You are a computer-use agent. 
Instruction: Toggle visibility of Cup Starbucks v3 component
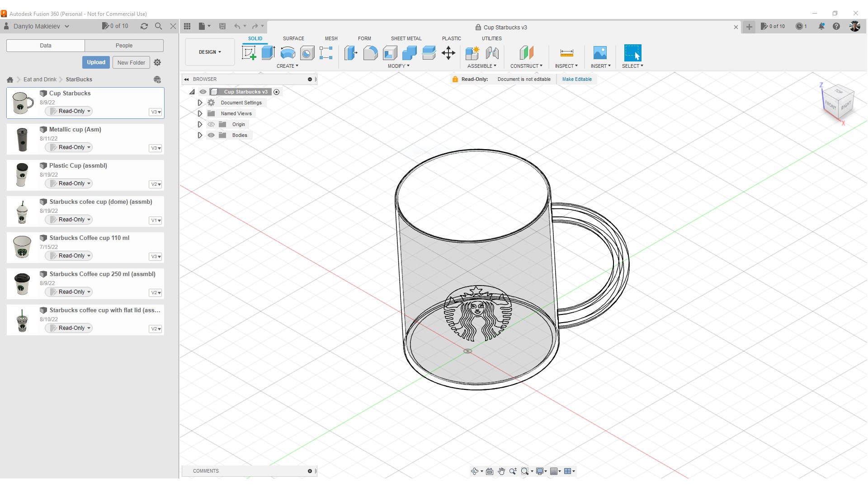203,92
